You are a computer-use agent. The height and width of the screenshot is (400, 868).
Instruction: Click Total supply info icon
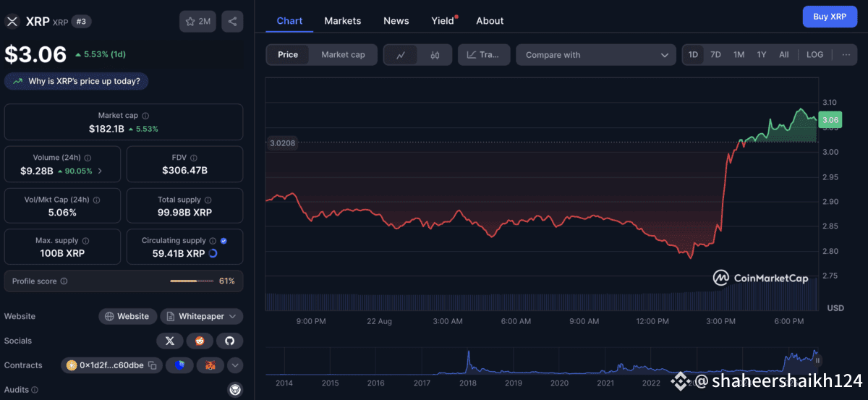208,200
